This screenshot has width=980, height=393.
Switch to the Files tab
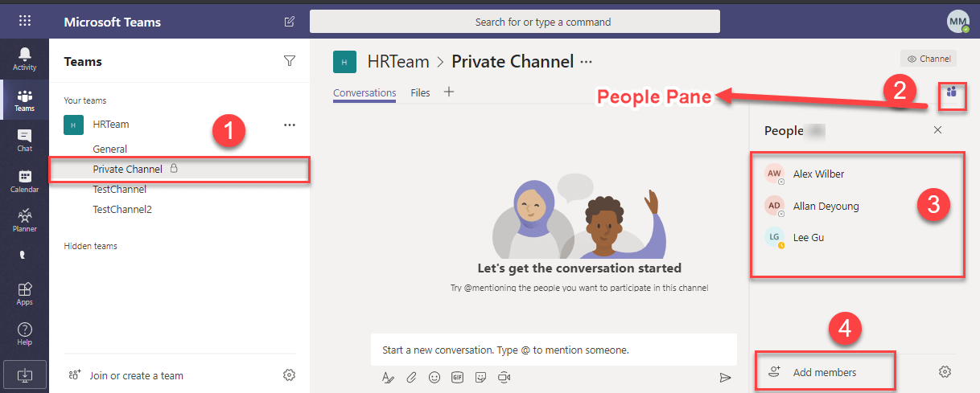[420, 93]
